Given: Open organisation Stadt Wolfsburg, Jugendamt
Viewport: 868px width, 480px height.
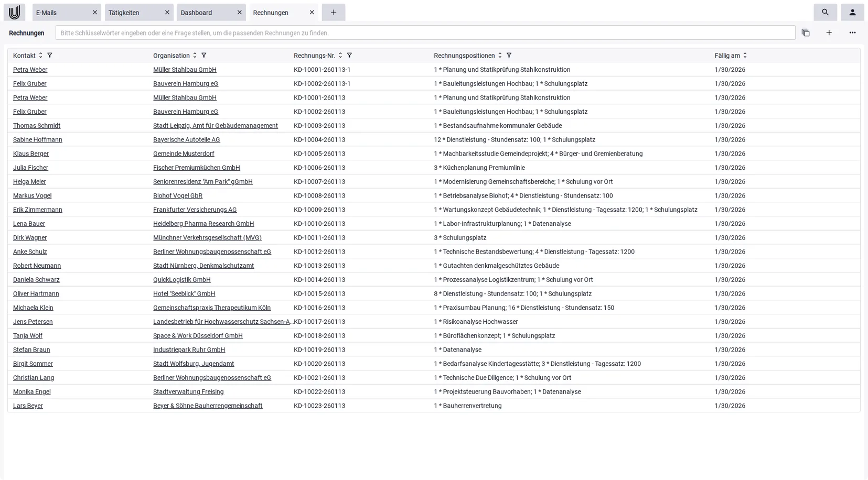Looking at the screenshot, I should [194, 364].
